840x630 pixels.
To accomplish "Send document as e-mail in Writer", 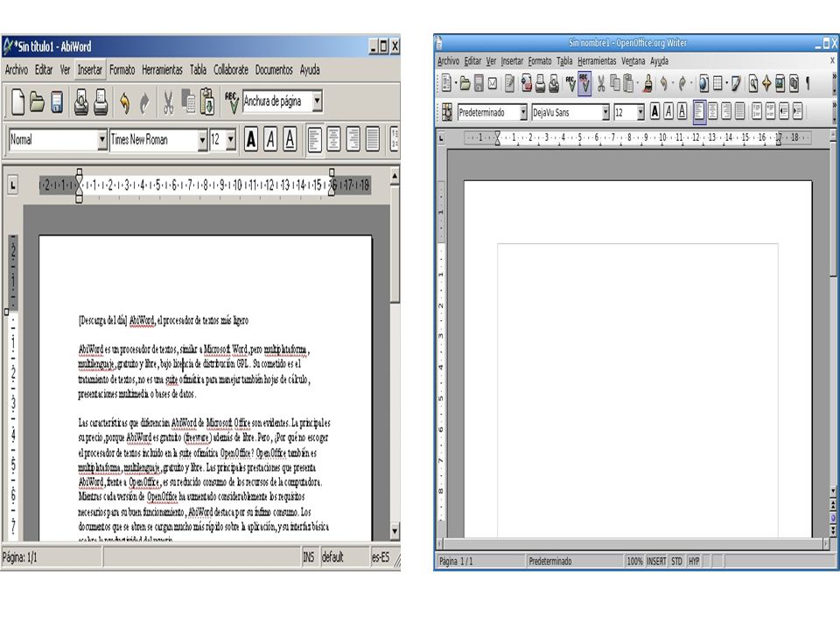I will 493,83.
